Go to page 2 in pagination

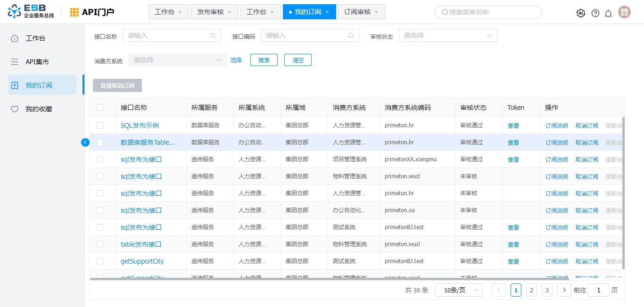click(531, 290)
